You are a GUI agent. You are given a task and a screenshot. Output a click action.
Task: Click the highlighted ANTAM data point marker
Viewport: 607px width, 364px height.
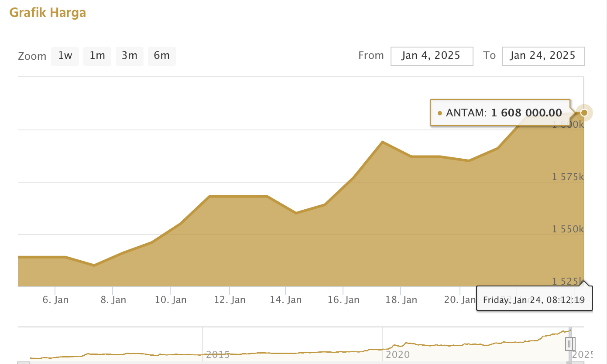point(584,113)
